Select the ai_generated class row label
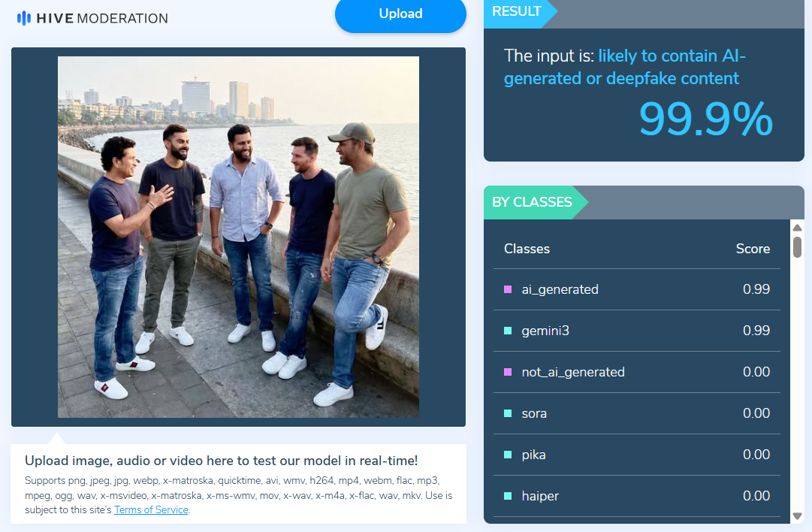 560,289
